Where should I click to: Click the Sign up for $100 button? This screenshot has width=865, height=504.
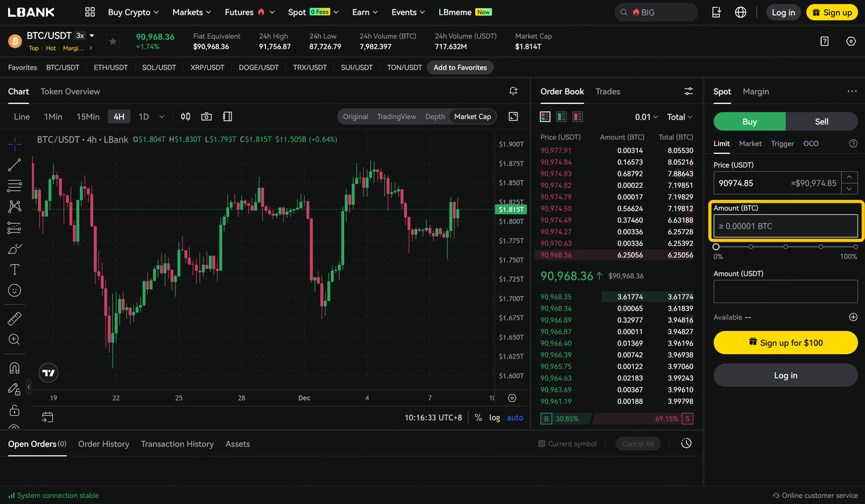[x=785, y=343]
